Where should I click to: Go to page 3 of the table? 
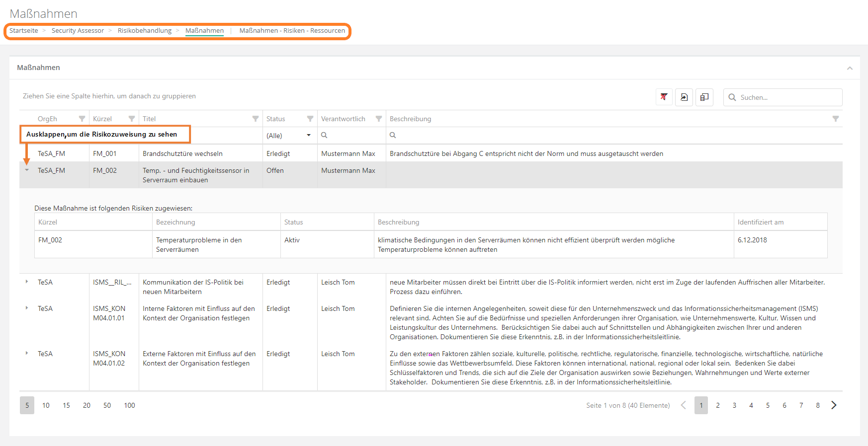coord(734,405)
